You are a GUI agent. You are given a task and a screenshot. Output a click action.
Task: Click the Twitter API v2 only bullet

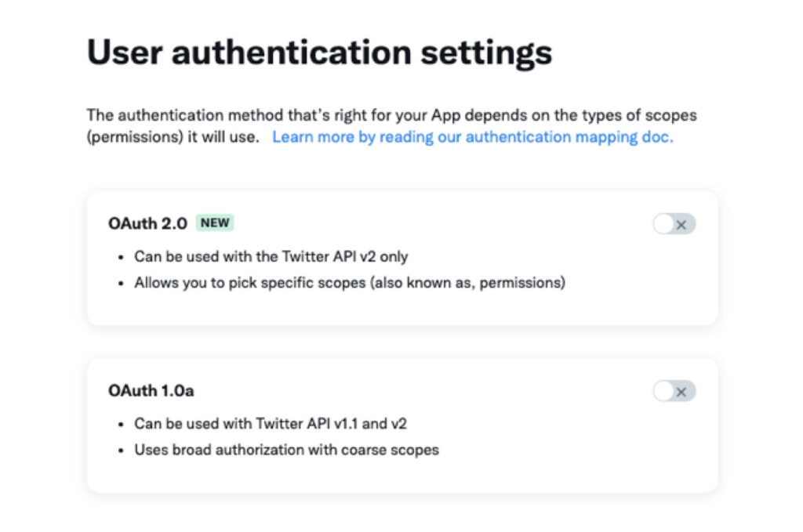point(271,256)
